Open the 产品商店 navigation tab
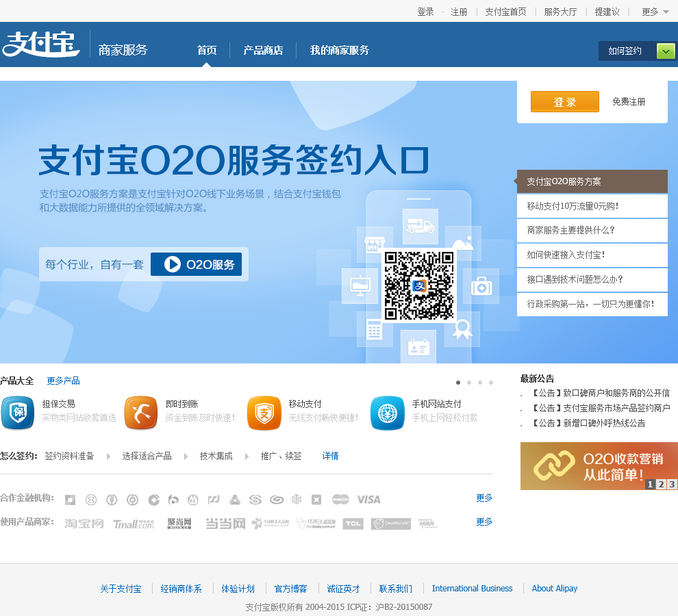The width and height of the screenshot is (678, 616). click(x=263, y=50)
